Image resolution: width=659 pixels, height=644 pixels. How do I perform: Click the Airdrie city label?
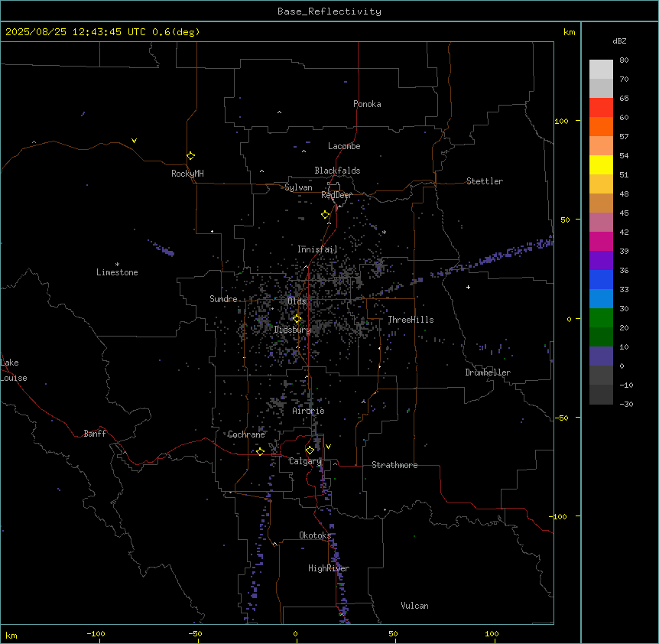tap(309, 411)
